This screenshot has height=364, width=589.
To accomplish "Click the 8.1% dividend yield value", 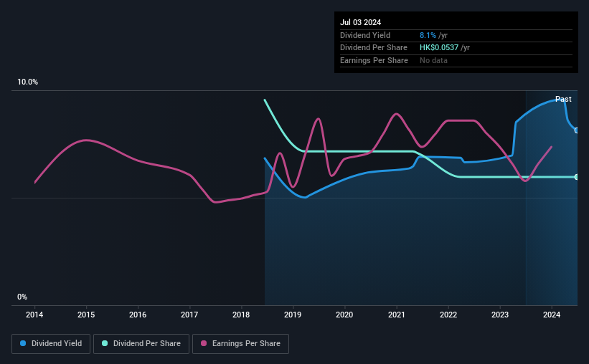I will 428,35.
